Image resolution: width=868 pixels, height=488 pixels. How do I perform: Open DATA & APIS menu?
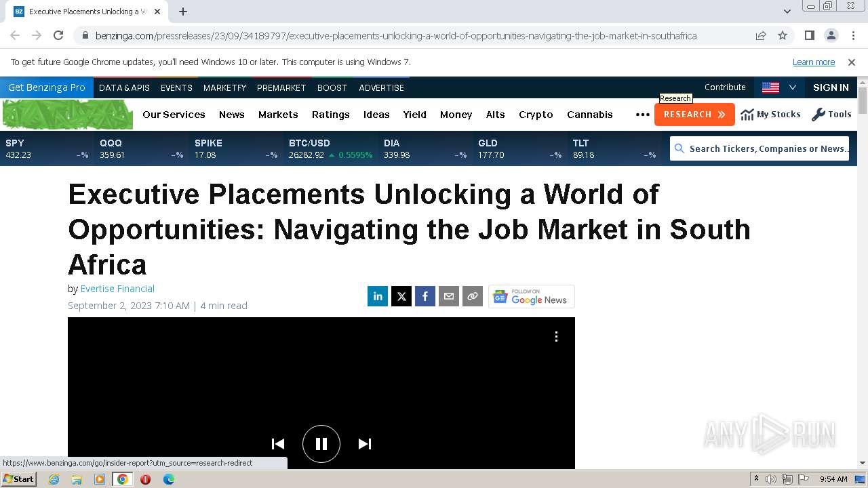pos(124,87)
